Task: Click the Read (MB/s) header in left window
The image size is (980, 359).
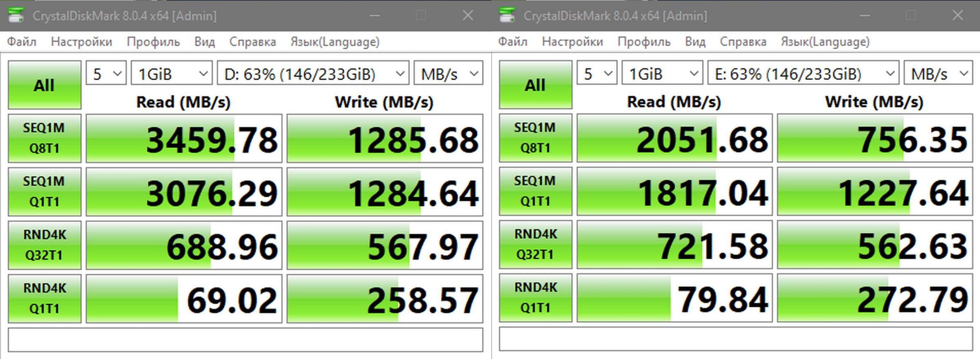Action: (183, 102)
